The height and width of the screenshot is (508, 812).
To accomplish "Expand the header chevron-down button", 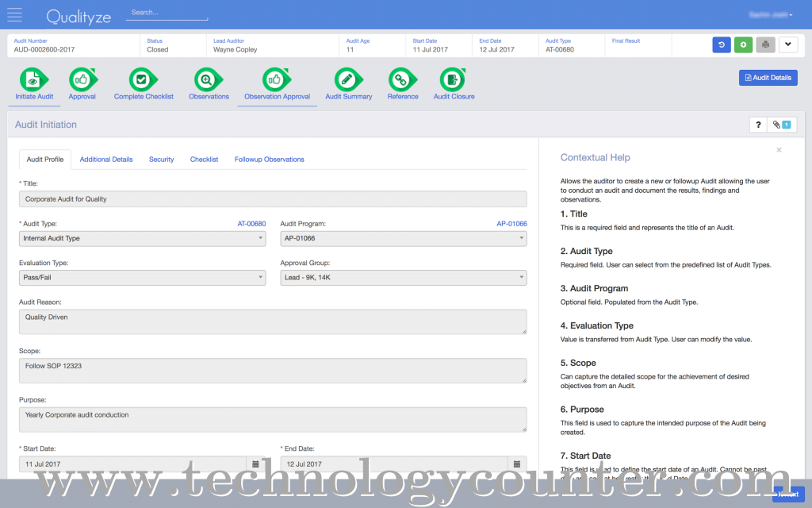I will 787,44.
